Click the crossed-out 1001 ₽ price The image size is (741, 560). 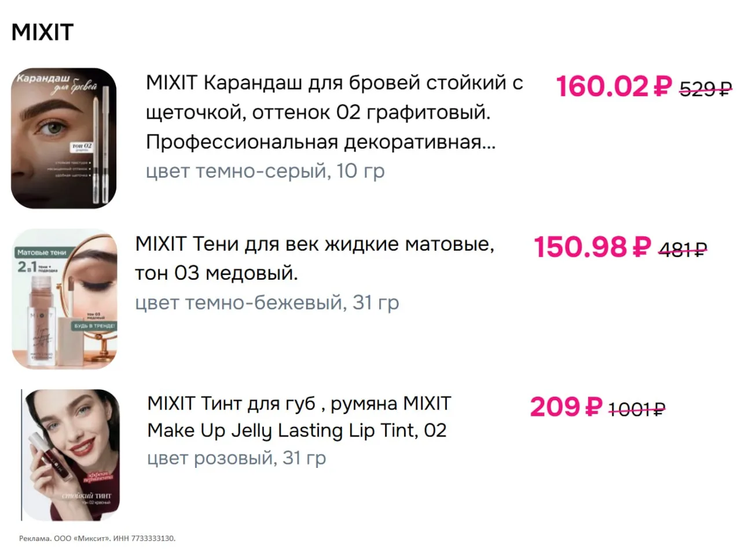636,409
